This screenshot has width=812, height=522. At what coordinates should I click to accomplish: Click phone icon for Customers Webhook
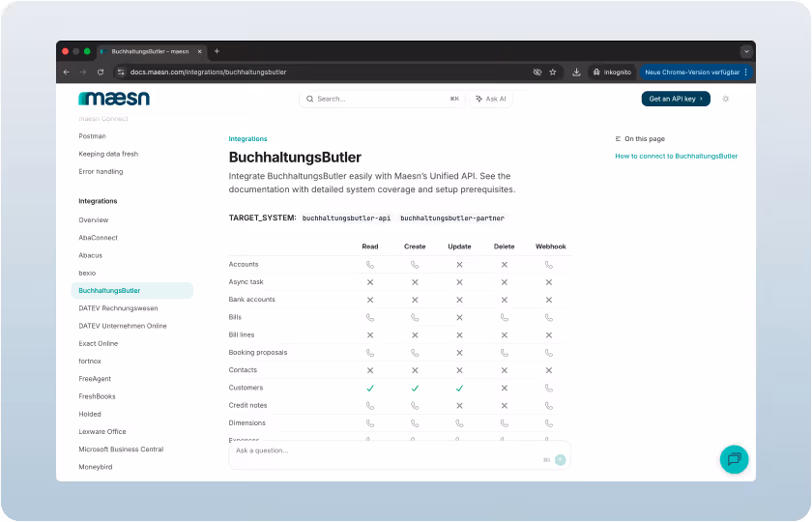(x=549, y=388)
